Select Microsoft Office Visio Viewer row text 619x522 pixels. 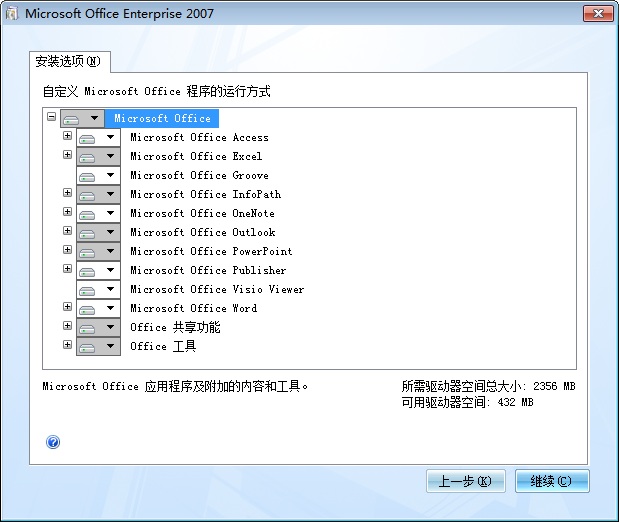[217, 289]
